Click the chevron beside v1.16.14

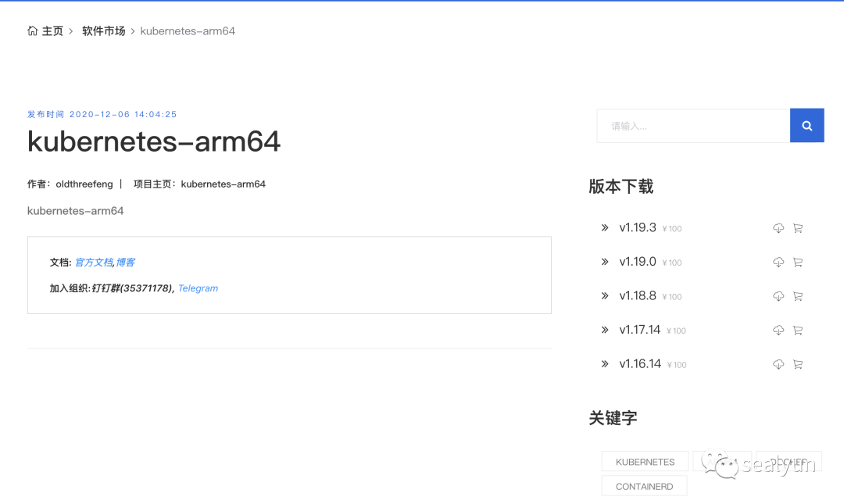605,364
